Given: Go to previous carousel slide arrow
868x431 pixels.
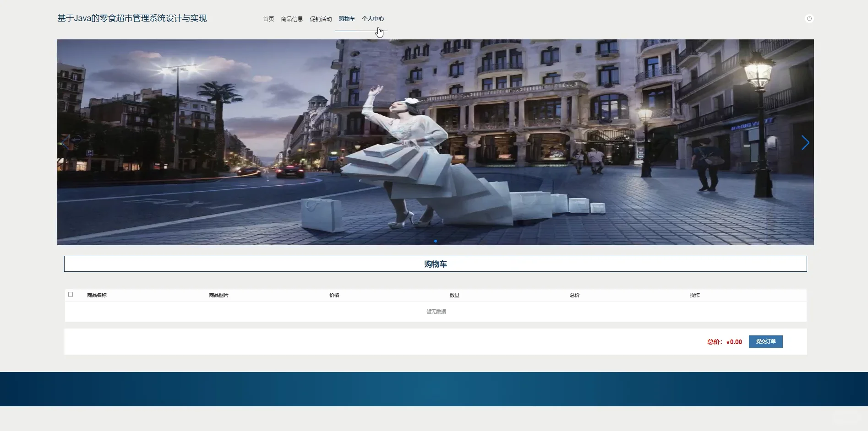Looking at the screenshot, I should coord(66,143).
